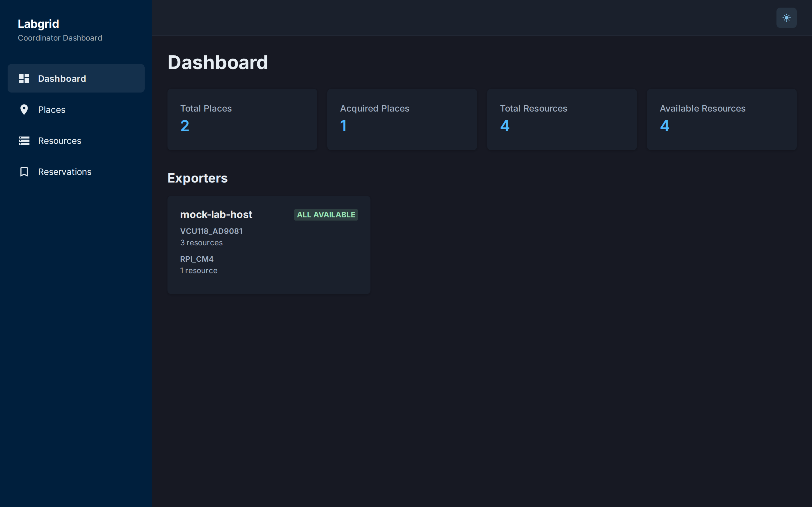Open the Resources section
Viewport: 812px width, 507px height.
click(x=76, y=140)
